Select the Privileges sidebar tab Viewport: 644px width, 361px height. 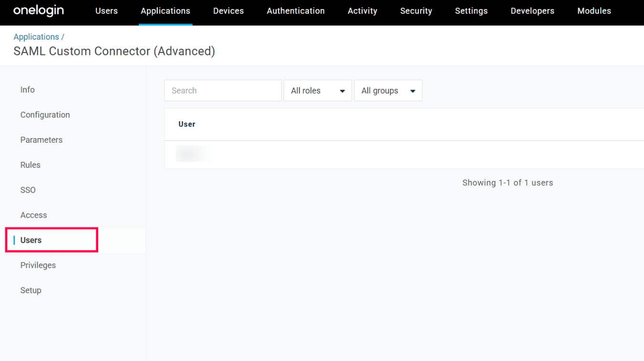tap(38, 265)
